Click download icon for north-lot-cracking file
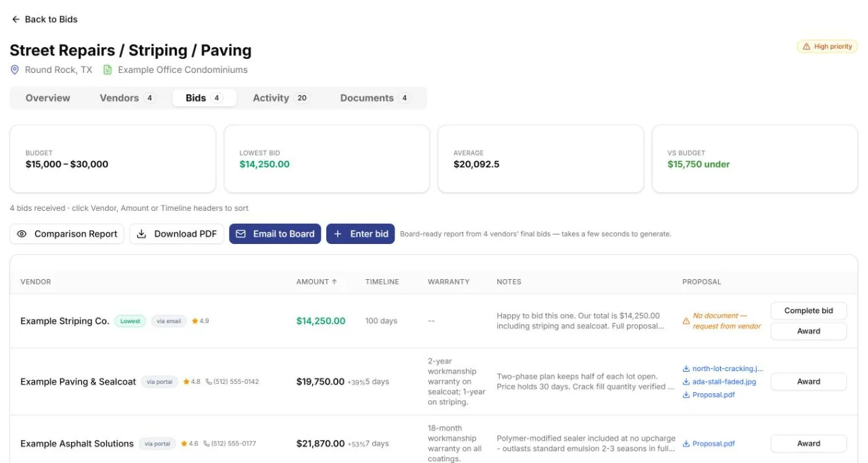868x463 pixels. 686,369
